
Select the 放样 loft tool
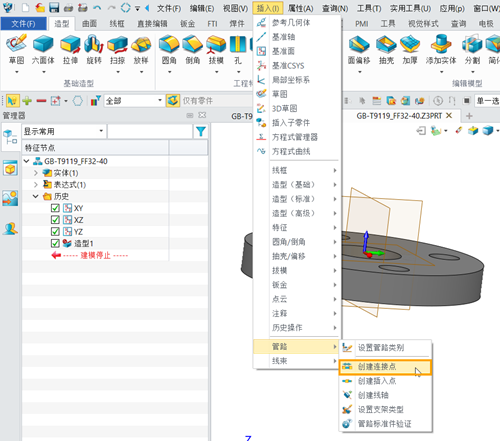click(141, 49)
